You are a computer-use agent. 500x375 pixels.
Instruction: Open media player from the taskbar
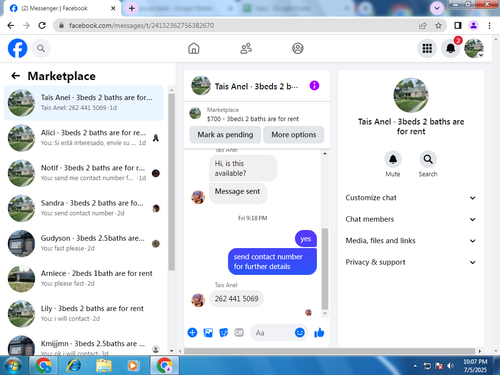pyautogui.click(x=133, y=366)
